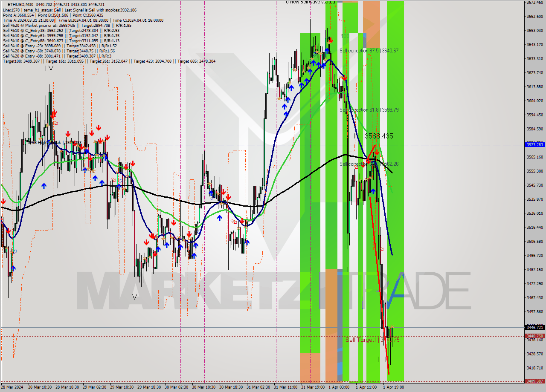Click the '28 Mar 18:30' time axis label
Image resolution: width=546 pixels, height=392 pixels.
click(x=67, y=387)
